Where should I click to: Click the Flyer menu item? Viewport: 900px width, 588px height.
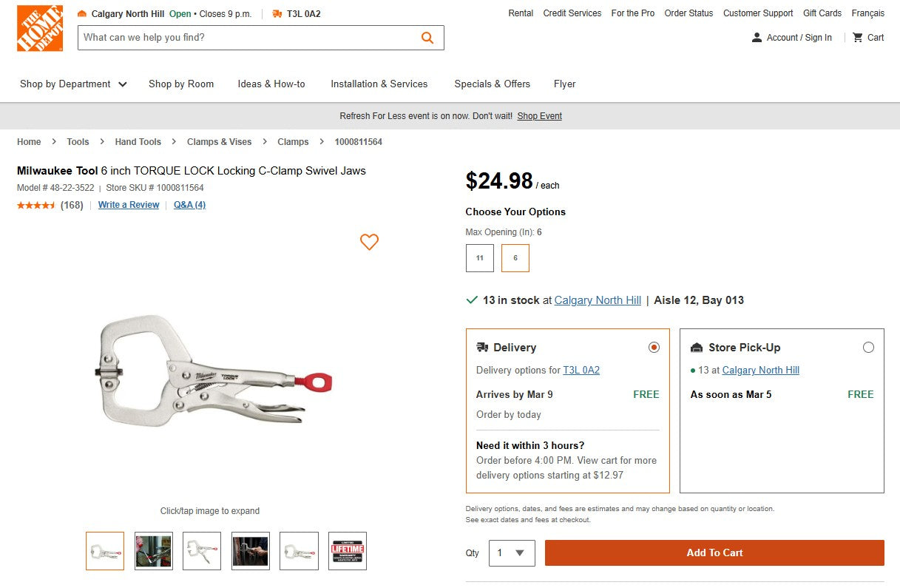click(564, 84)
